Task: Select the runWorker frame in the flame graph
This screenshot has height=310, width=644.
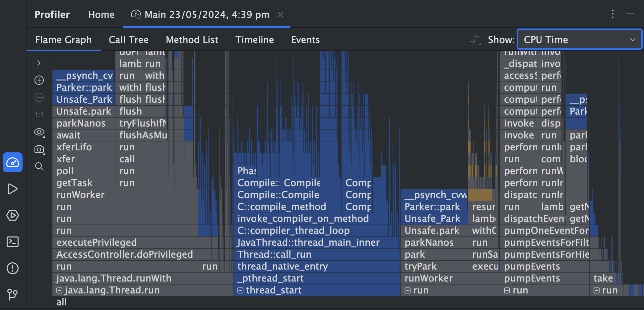Action: (x=80, y=194)
